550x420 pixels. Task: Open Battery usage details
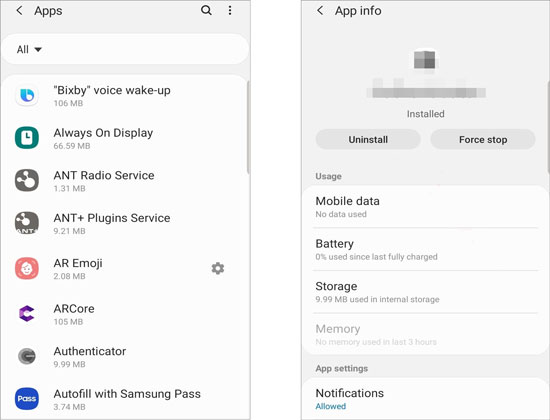click(425, 249)
